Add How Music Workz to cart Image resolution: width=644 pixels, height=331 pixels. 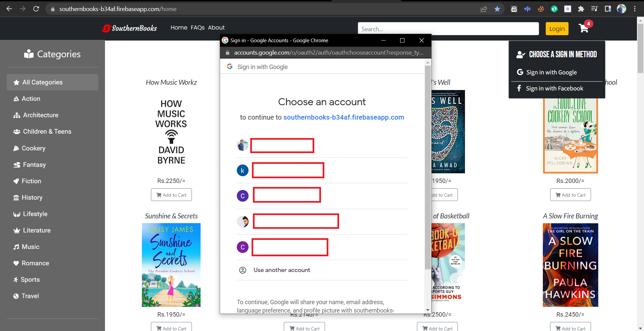coord(171,195)
